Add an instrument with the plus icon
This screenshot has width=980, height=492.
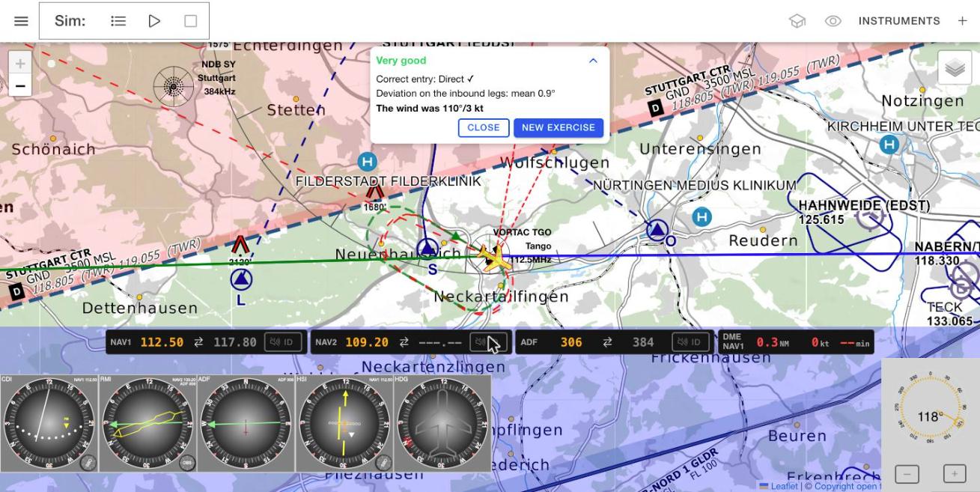[962, 21]
